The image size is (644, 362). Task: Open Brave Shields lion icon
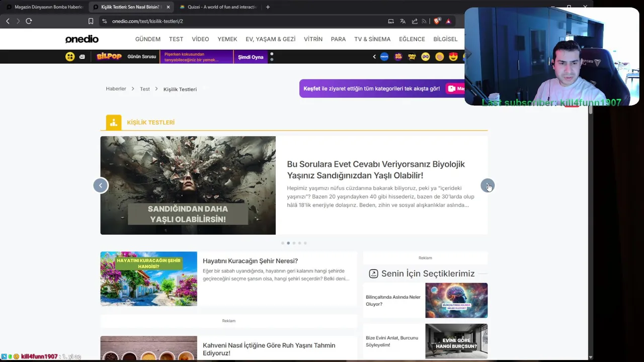click(x=436, y=21)
